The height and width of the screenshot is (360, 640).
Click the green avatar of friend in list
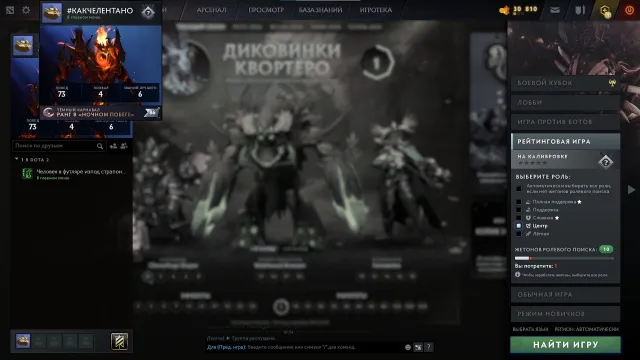coord(27,173)
